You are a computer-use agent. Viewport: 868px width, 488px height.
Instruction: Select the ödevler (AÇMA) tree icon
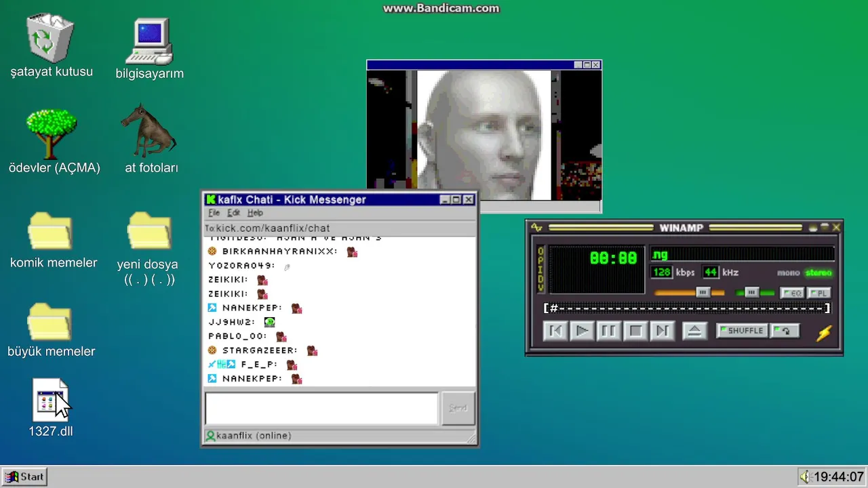pyautogui.click(x=52, y=134)
